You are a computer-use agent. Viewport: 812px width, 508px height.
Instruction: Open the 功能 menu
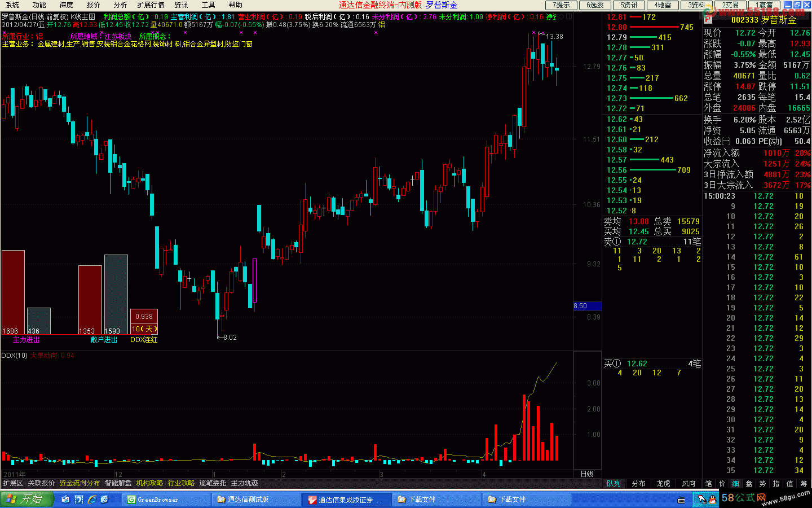pos(39,5)
